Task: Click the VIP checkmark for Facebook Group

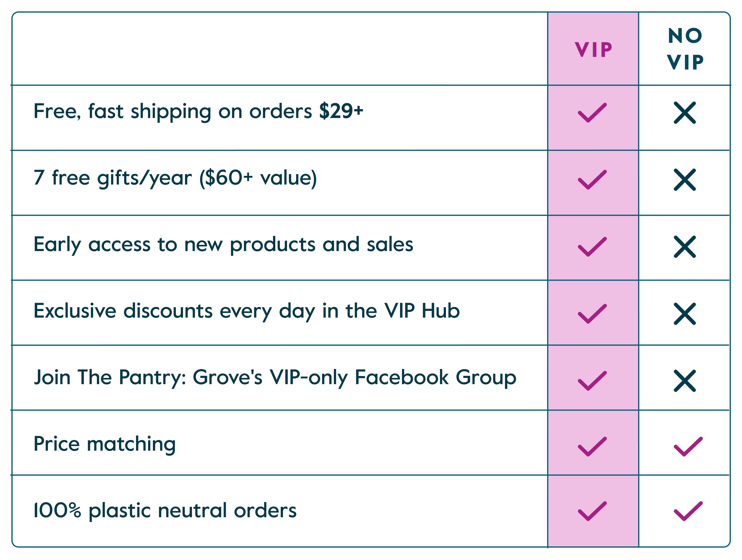Action: point(592,381)
